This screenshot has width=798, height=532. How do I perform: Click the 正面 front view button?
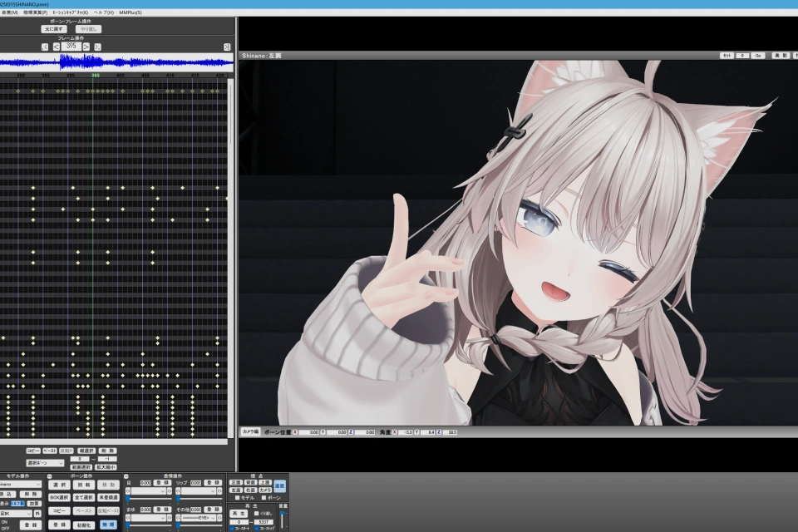point(236,483)
